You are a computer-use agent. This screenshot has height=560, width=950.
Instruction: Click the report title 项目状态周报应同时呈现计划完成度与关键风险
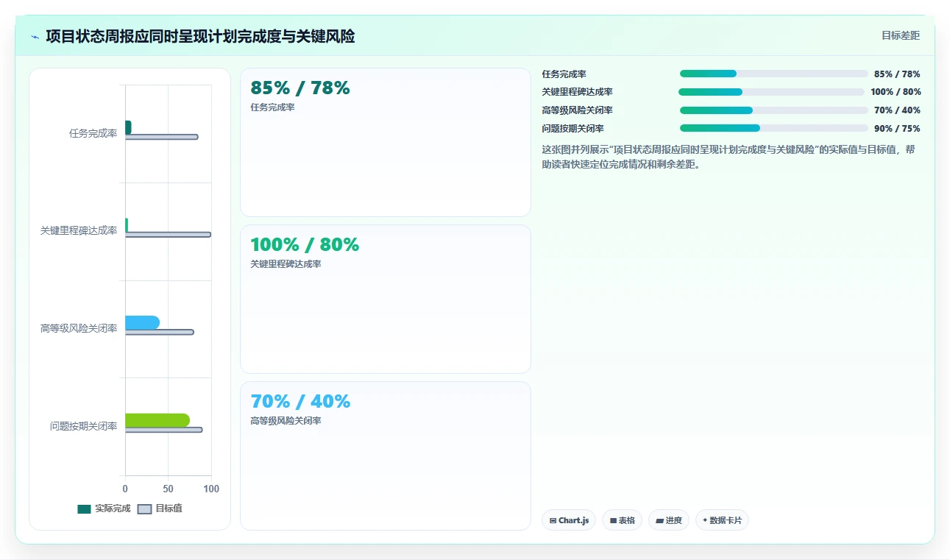click(200, 36)
